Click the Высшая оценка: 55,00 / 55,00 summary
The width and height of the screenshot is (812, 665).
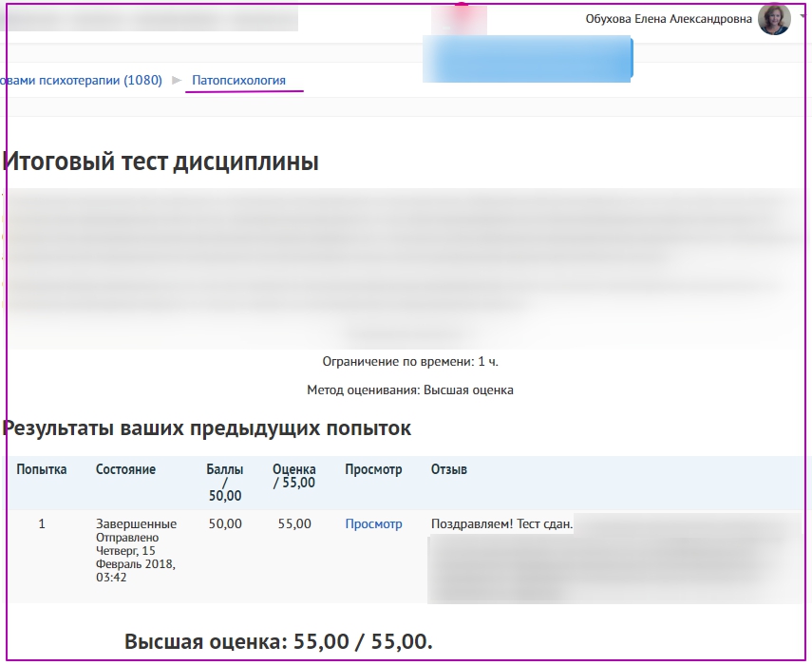[x=278, y=641]
